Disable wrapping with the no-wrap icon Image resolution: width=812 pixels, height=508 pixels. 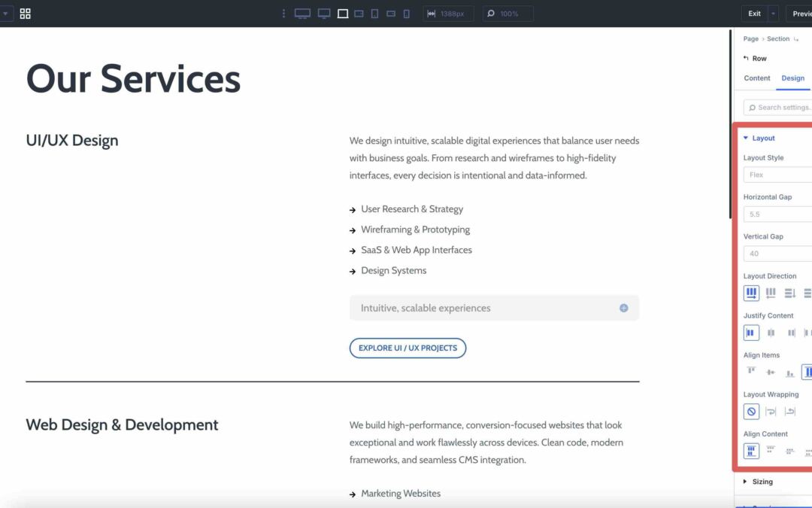point(750,411)
